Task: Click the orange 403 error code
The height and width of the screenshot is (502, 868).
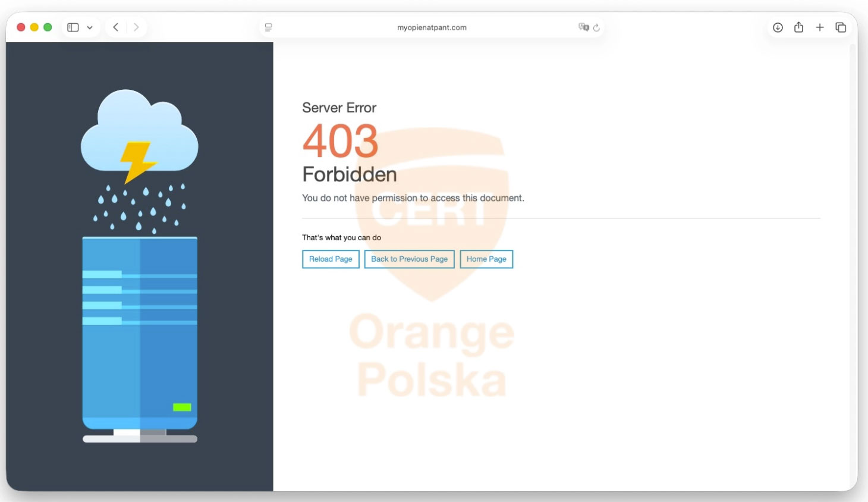Action: coord(340,142)
